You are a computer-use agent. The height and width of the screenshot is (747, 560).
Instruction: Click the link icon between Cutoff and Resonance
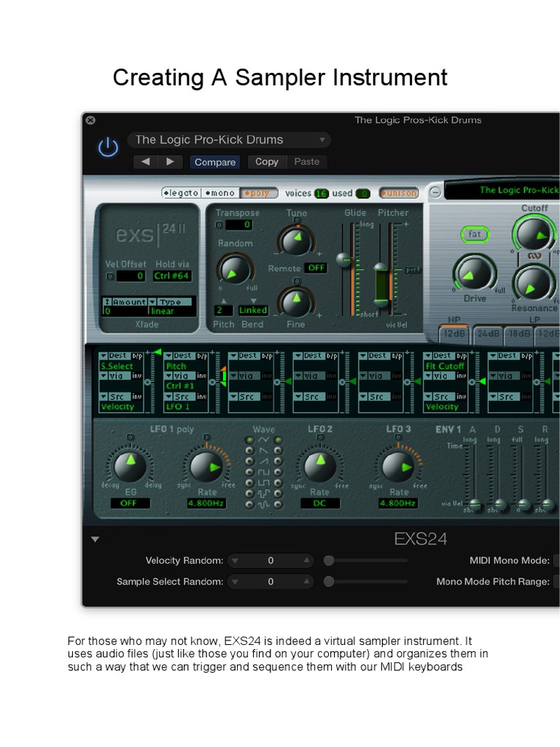click(534, 256)
